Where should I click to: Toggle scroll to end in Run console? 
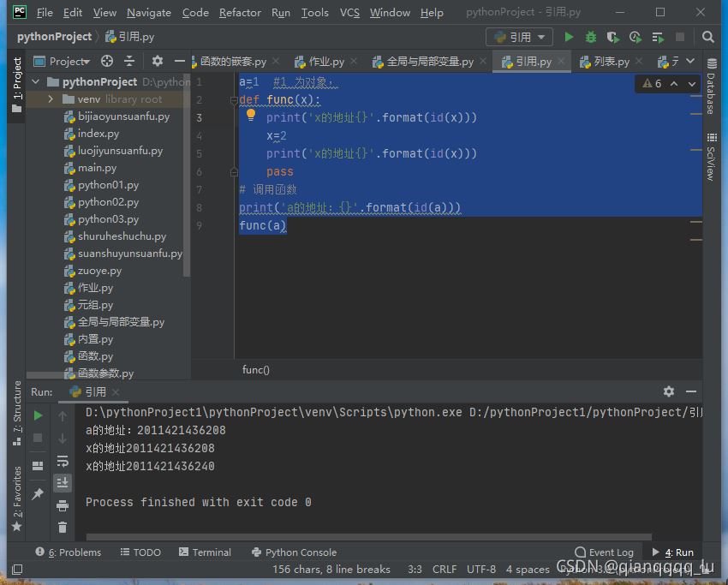pos(63,483)
